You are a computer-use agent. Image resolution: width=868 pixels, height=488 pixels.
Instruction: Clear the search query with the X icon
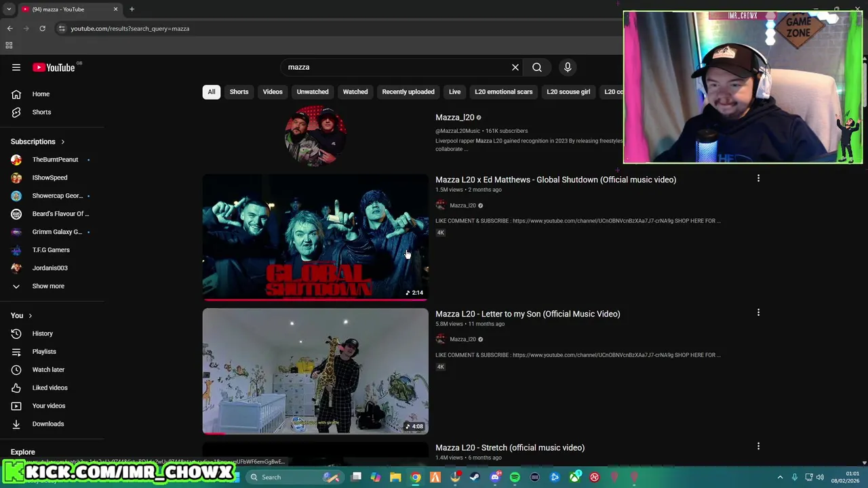(515, 67)
